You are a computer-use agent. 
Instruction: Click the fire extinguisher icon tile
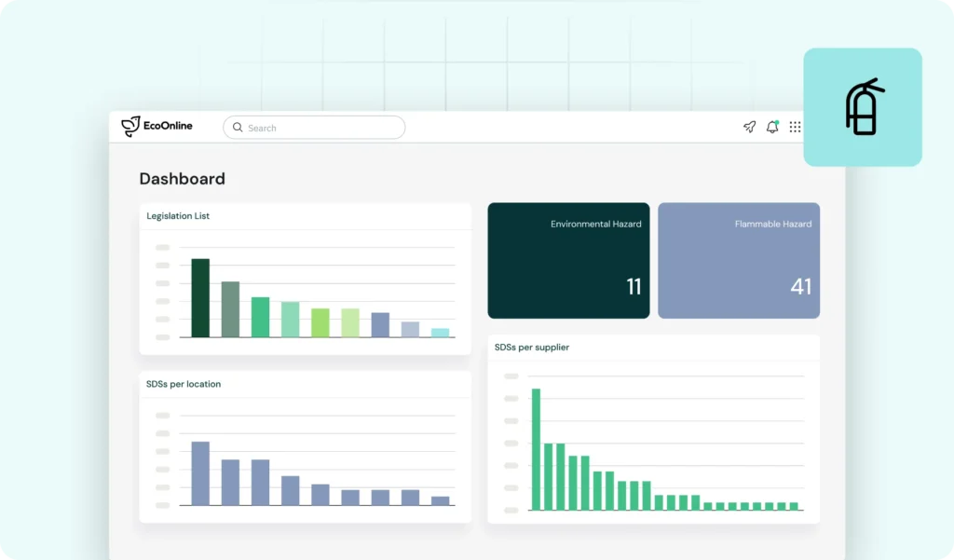[x=863, y=107]
